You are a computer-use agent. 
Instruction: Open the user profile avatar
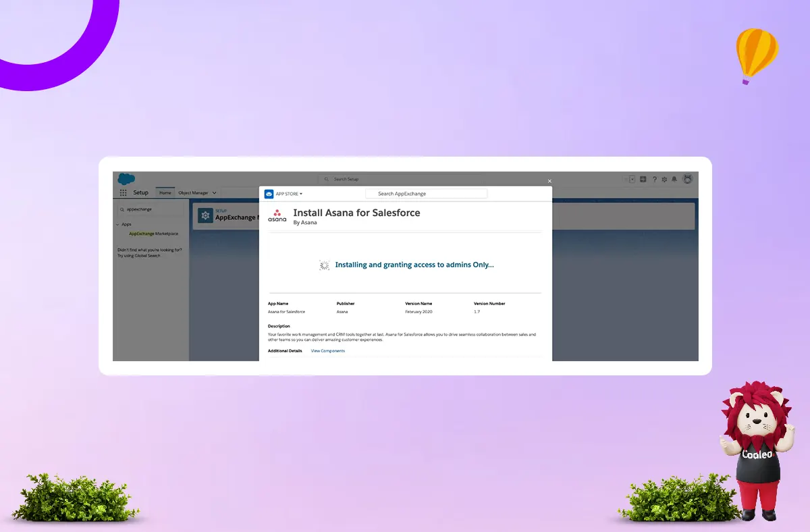688,179
